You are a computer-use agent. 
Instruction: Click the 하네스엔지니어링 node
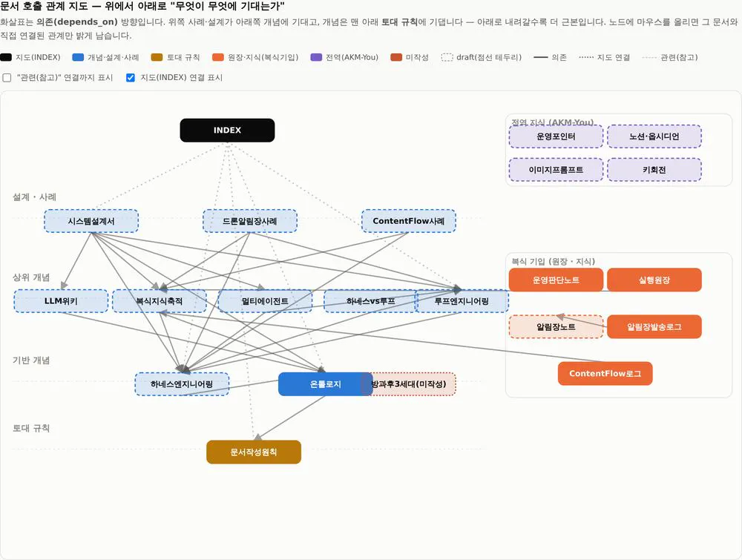(x=182, y=384)
